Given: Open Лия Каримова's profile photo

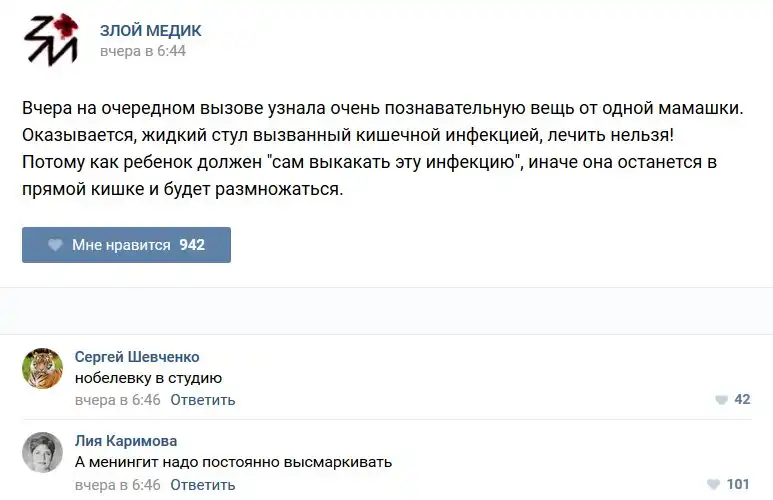Looking at the screenshot, I should [43, 453].
